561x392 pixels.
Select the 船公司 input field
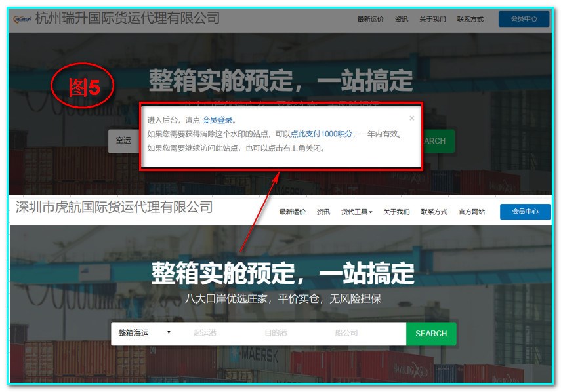(x=346, y=333)
